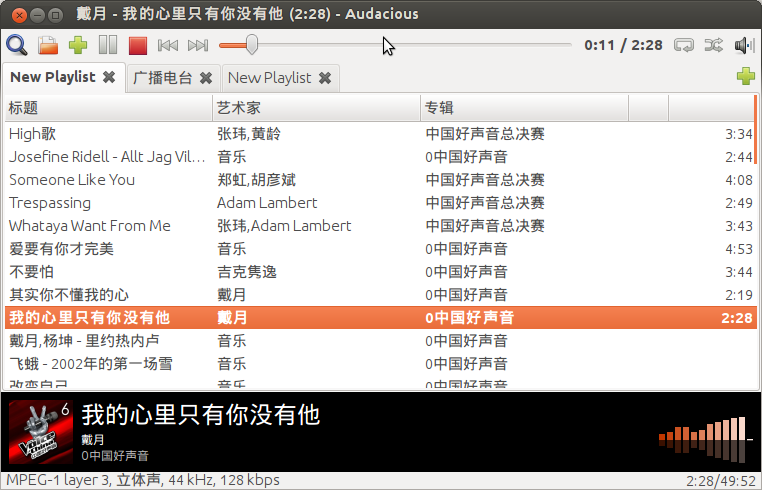Image resolution: width=762 pixels, height=490 pixels.
Task: Click the MPEG-1 layer 3 status text
Action: pos(143,480)
